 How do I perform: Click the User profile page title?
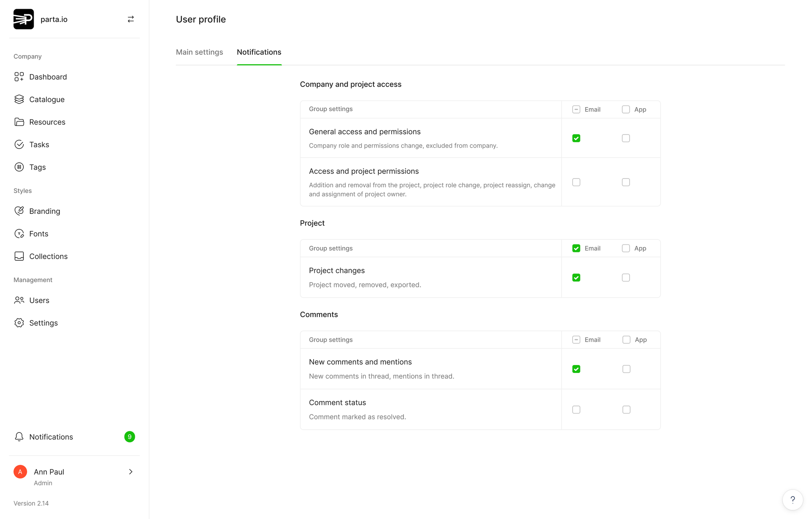[201, 19]
